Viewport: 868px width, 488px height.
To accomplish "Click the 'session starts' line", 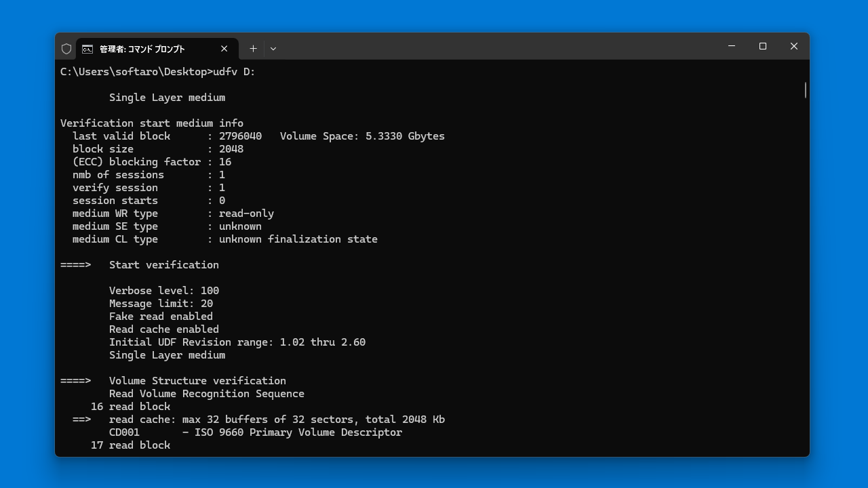I will [x=149, y=201].
